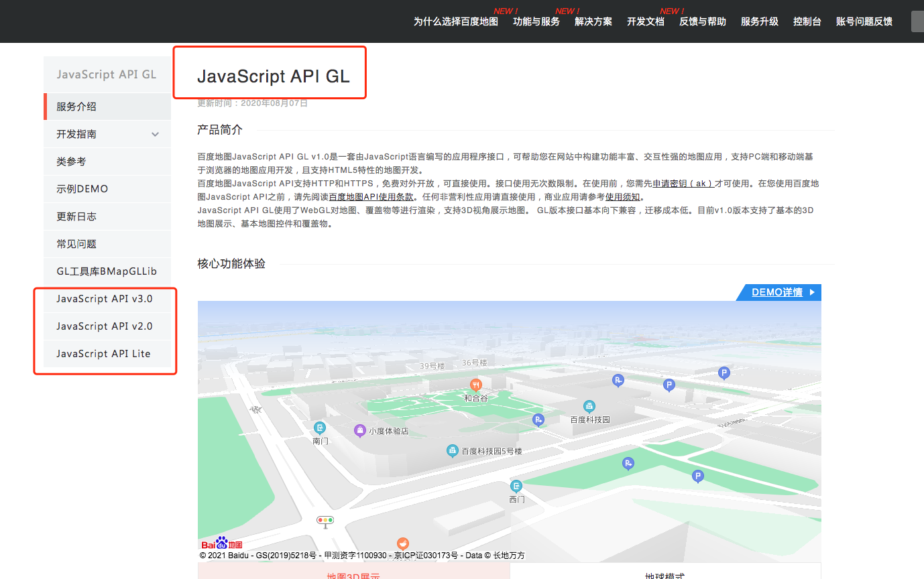Select the 小度体验店 purple marker icon
The width and height of the screenshot is (924, 579).
click(x=360, y=430)
